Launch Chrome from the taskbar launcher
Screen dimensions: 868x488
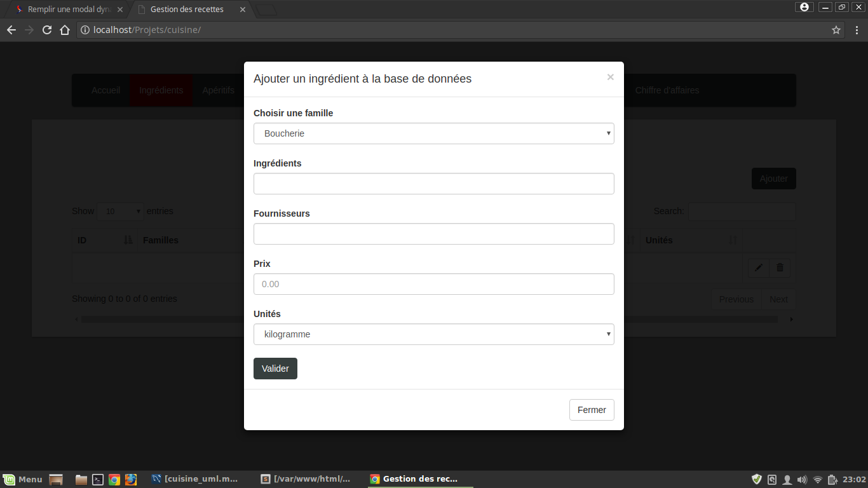[x=114, y=480]
